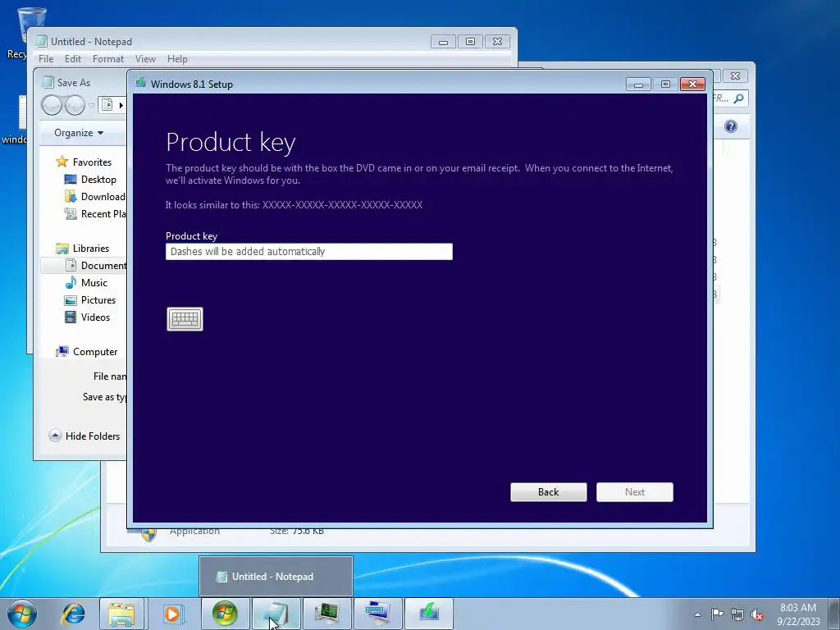Open the Windows Start menu
Screen dimensions: 840x630
pos(22,614)
